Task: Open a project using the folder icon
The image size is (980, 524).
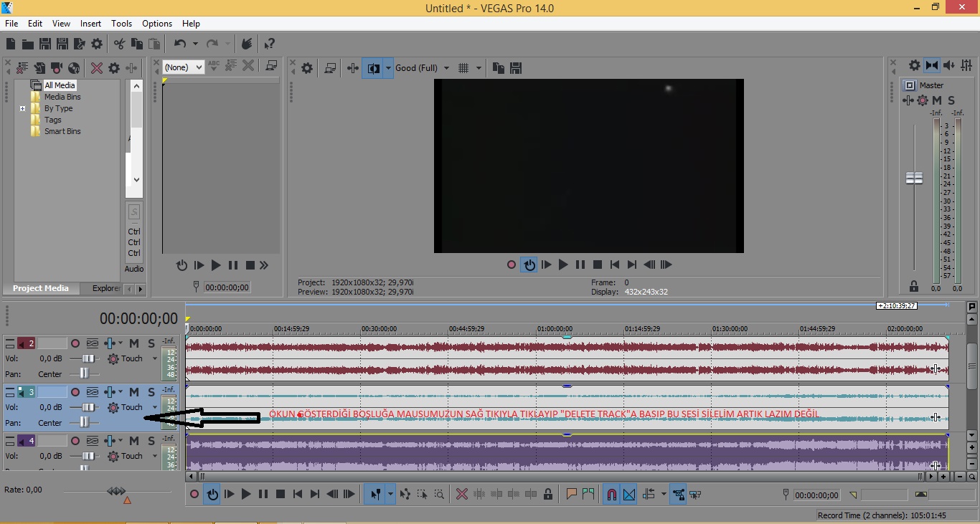Action: coord(28,44)
